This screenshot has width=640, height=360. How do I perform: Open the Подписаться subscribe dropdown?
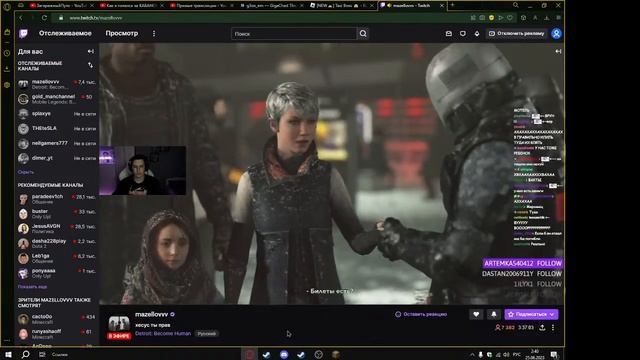tap(531, 314)
